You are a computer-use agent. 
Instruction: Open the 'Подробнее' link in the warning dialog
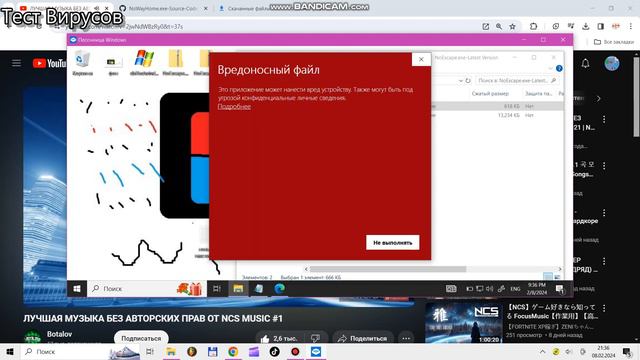(234, 107)
